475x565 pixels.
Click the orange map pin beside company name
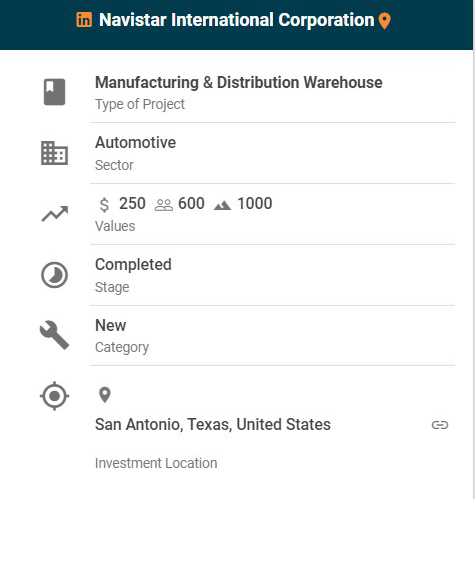click(x=385, y=21)
